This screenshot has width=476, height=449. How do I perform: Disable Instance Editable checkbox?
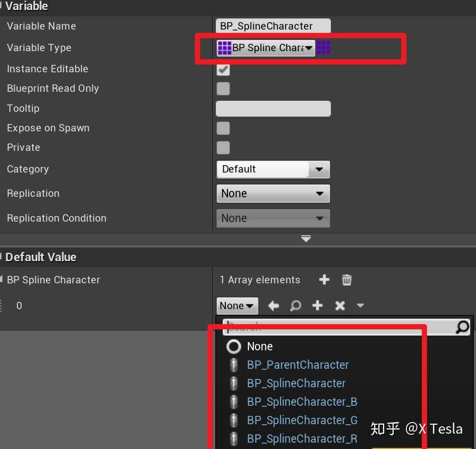(223, 69)
